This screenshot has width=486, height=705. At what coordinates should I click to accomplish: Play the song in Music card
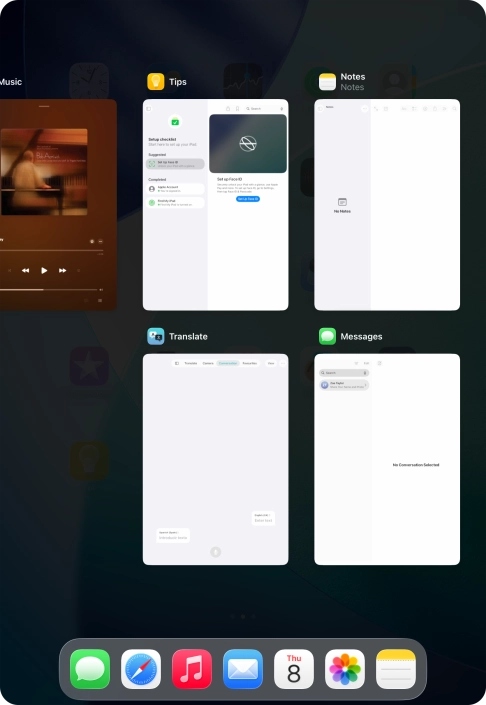click(x=44, y=270)
